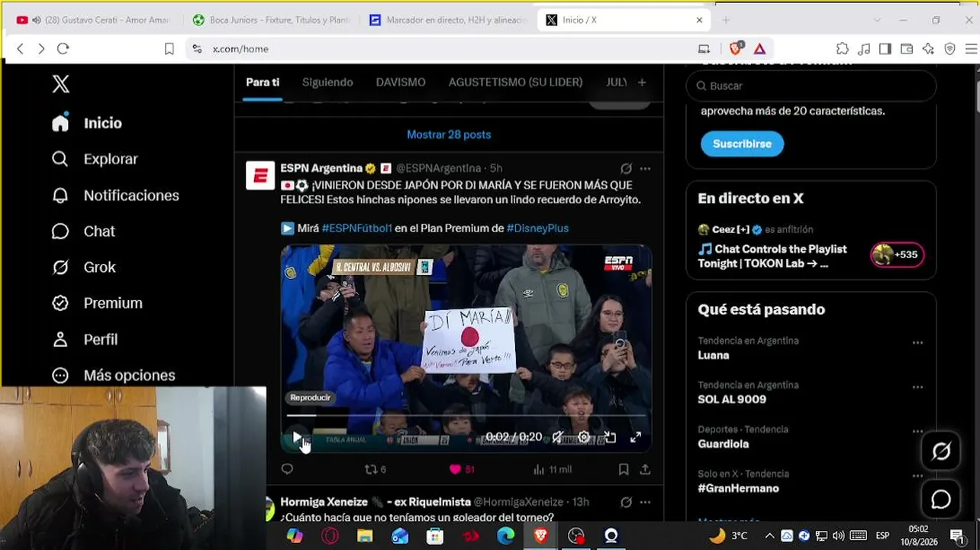Open the floating Grok button
The height and width of the screenshot is (550, 980).
pyautogui.click(x=940, y=451)
